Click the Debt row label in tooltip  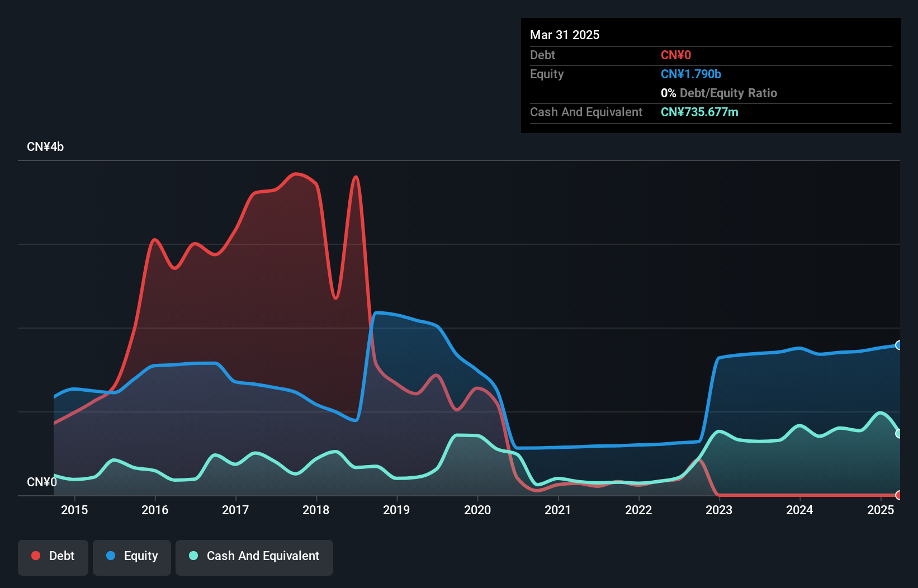coord(542,55)
